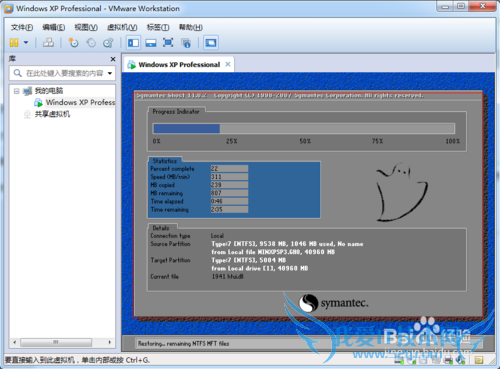Click the Restoring remaining NTFS MFT files status
This screenshot has width=500, height=369.
[184, 343]
